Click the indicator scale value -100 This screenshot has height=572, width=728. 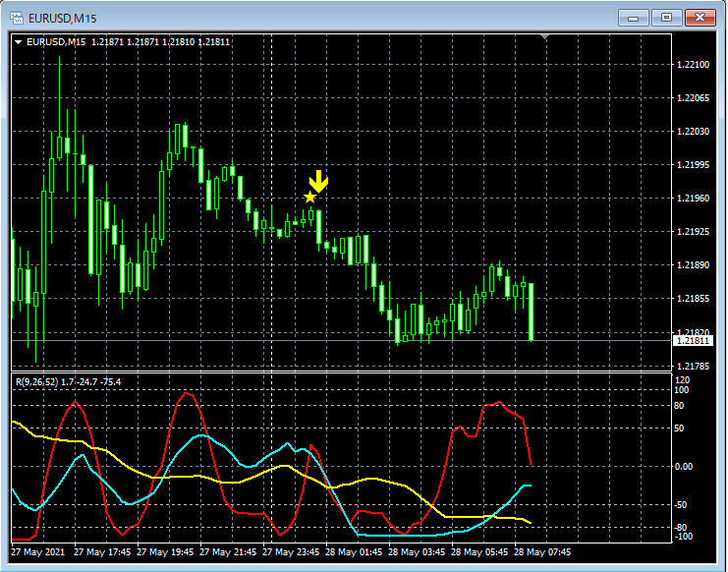point(683,537)
